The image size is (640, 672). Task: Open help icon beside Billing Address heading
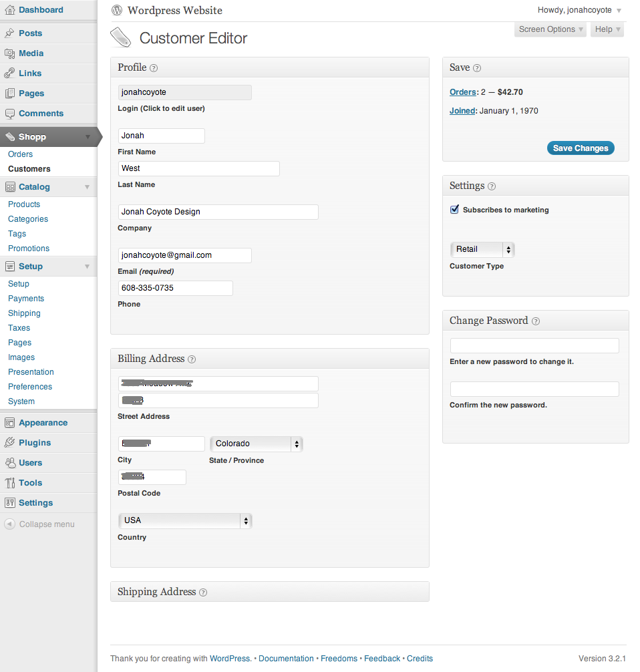[192, 359]
